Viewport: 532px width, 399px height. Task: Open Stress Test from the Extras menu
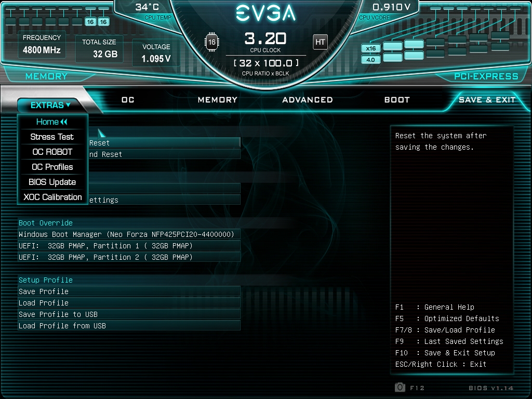[x=52, y=137]
